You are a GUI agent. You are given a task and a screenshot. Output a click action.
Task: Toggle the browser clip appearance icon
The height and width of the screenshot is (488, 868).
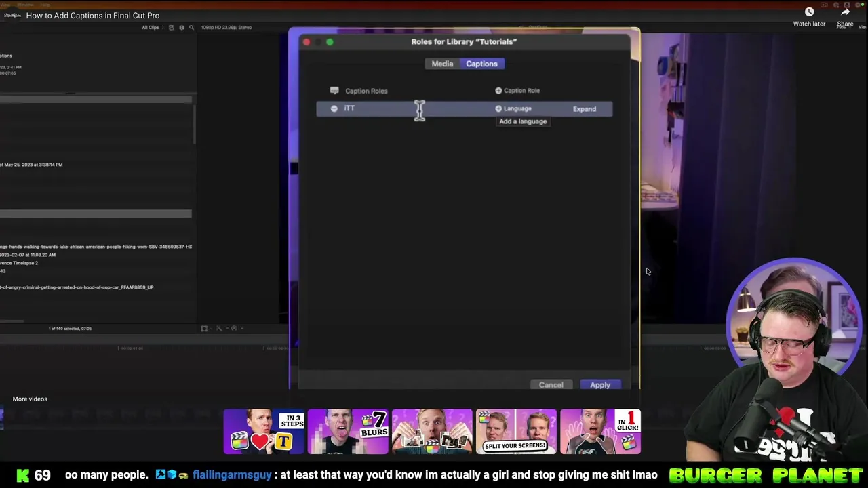(171, 28)
